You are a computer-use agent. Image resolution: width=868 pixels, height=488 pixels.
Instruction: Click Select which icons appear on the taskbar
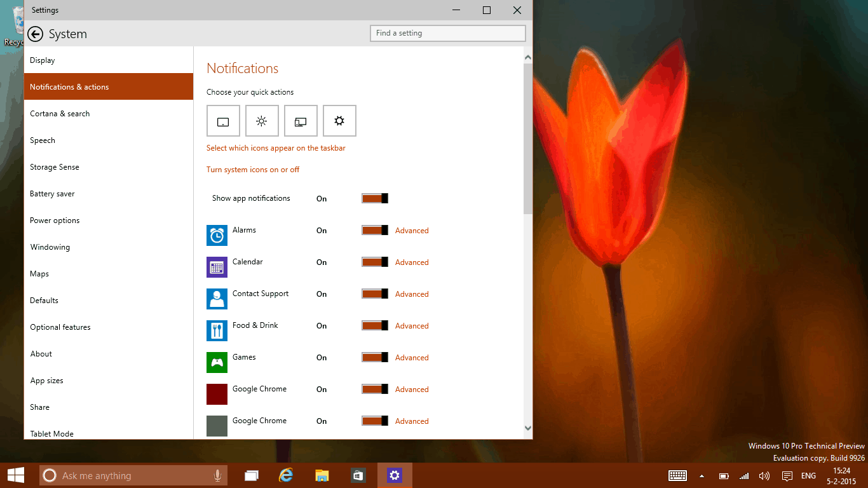click(x=276, y=148)
